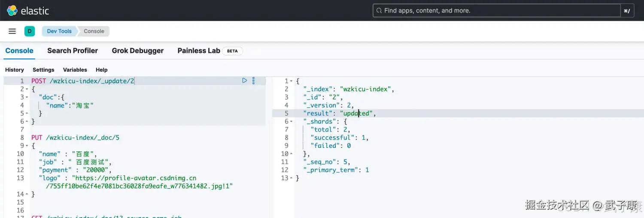644x218 pixels.
Task: Open the console History
Action: pyautogui.click(x=15, y=70)
